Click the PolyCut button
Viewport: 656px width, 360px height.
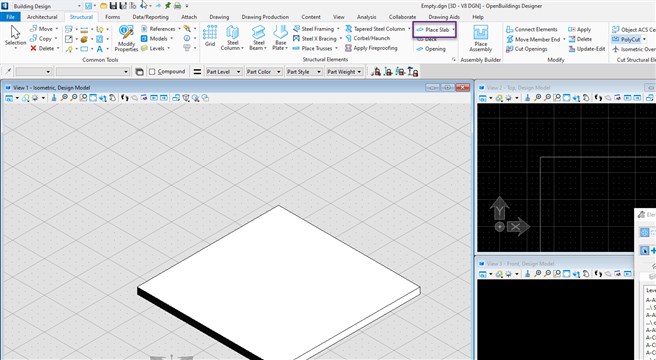pyautogui.click(x=627, y=39)
